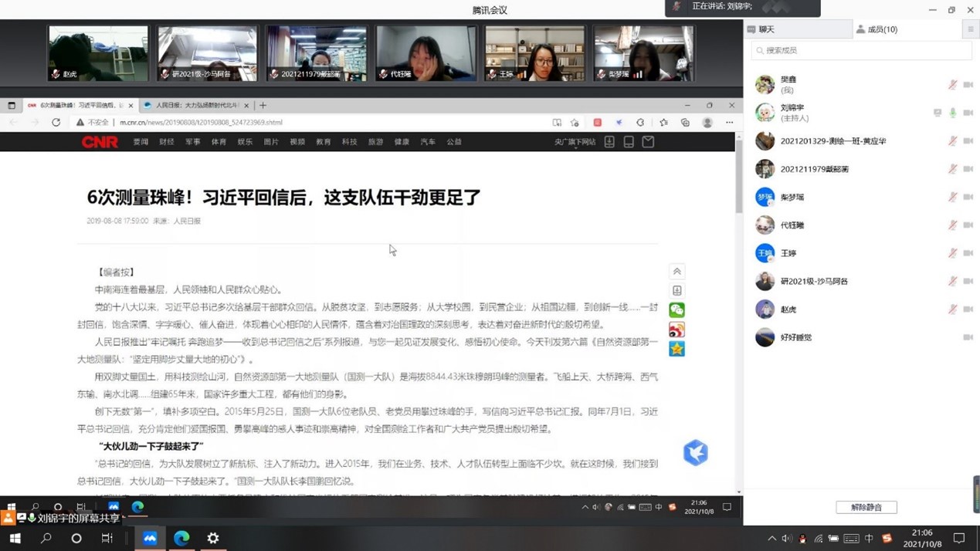Click the WeChat share icon beside the article
Viewport: 980px width, 551px height.
pos(677,310)
